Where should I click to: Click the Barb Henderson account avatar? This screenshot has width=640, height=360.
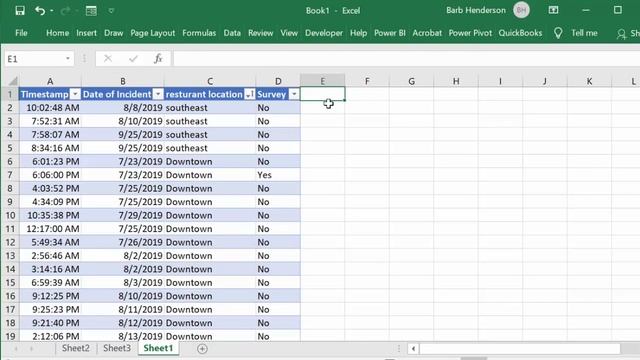point(521,10)
